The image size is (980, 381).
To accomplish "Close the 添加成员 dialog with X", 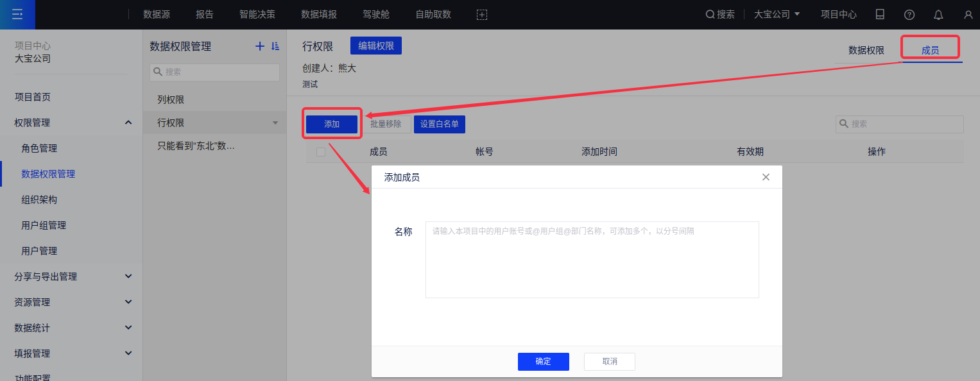I will [x=766, y=177].
